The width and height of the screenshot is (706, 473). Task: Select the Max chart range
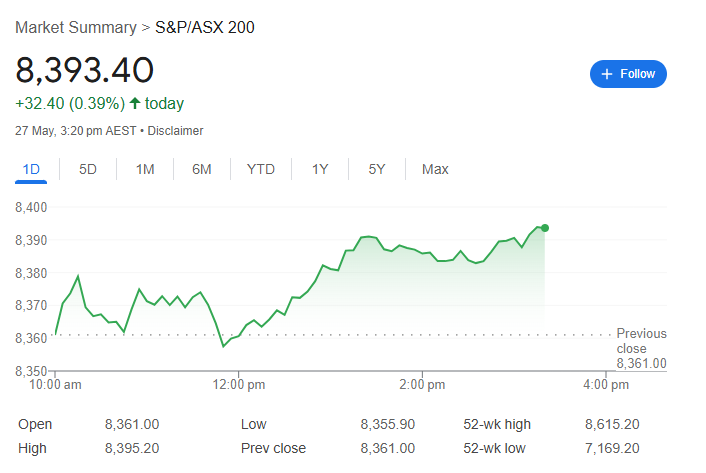[435, 169]
